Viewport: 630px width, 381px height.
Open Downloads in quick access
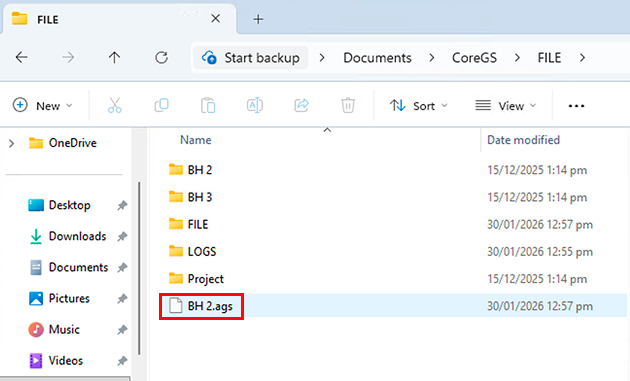tap(68, 236)
